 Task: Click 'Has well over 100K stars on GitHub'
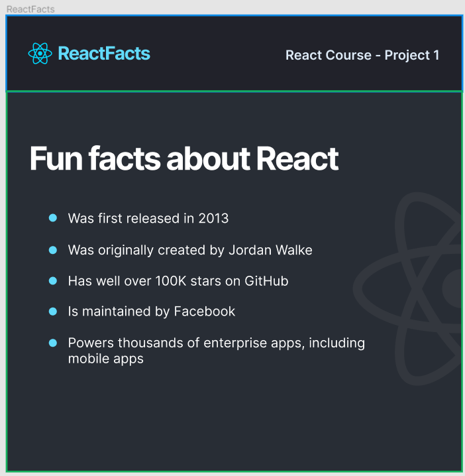pyautogui.click(x=178, y=281)
